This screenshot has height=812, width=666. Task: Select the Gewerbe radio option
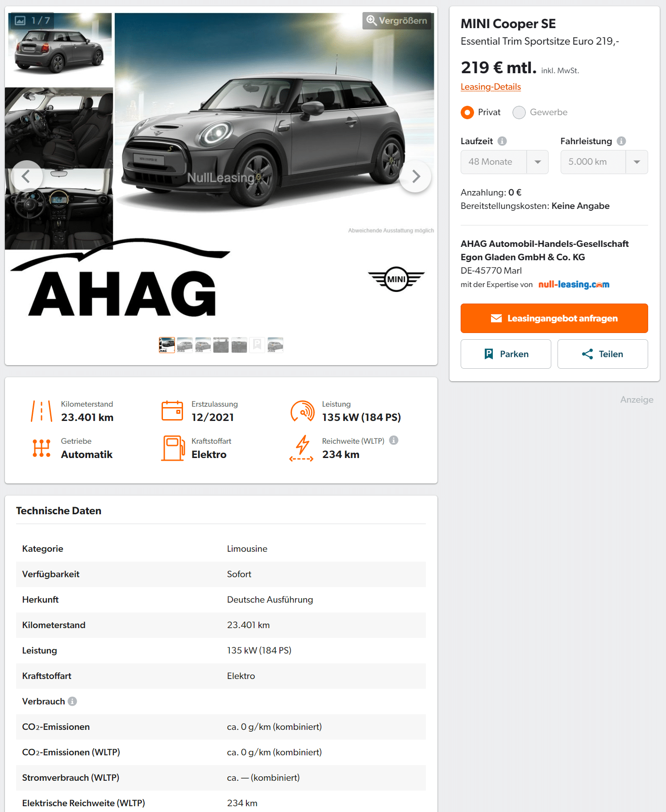pyautogui.click(x=519, y=112)
